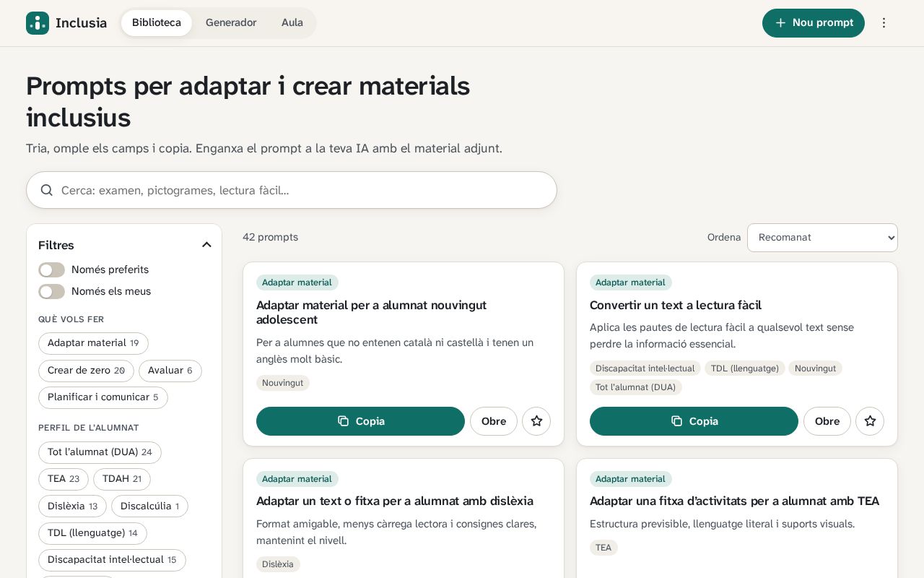This screenshot has height=578, width=924.
Task: Select the 'Planificar i comunicar' filter chip
Action: pos(103,397)
